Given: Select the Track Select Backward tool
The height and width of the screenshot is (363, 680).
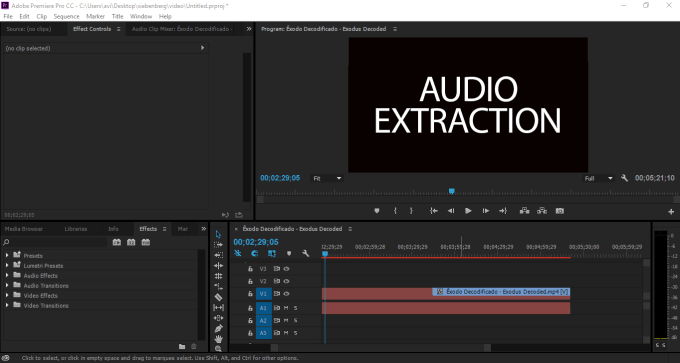Looking at the screenshot, I should click(x=218, y=255).
